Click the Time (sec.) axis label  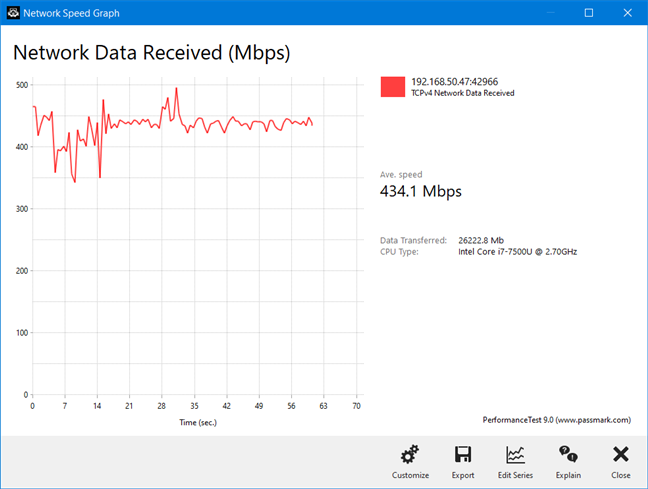[198, 422]
